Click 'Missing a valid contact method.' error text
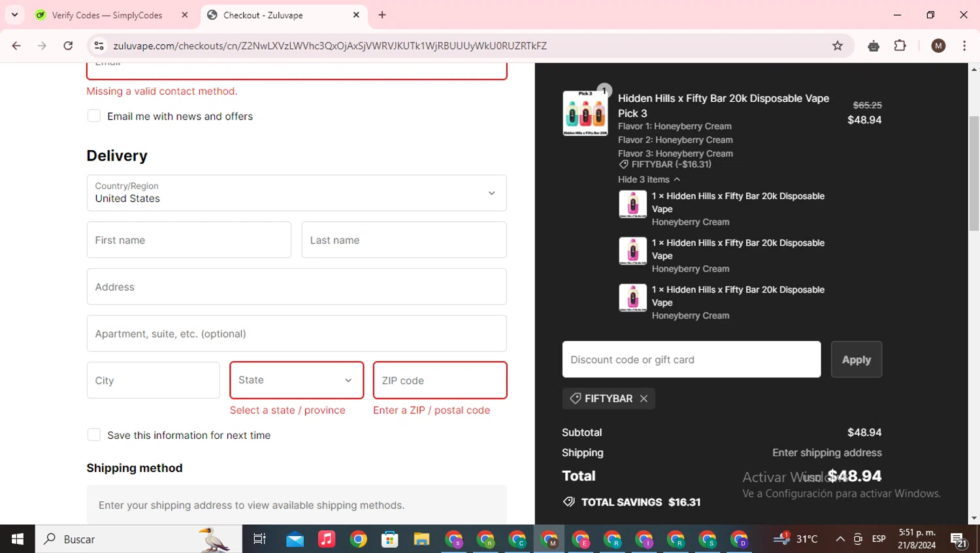This screenshot has width=980, height=553. tap(162, 91)
